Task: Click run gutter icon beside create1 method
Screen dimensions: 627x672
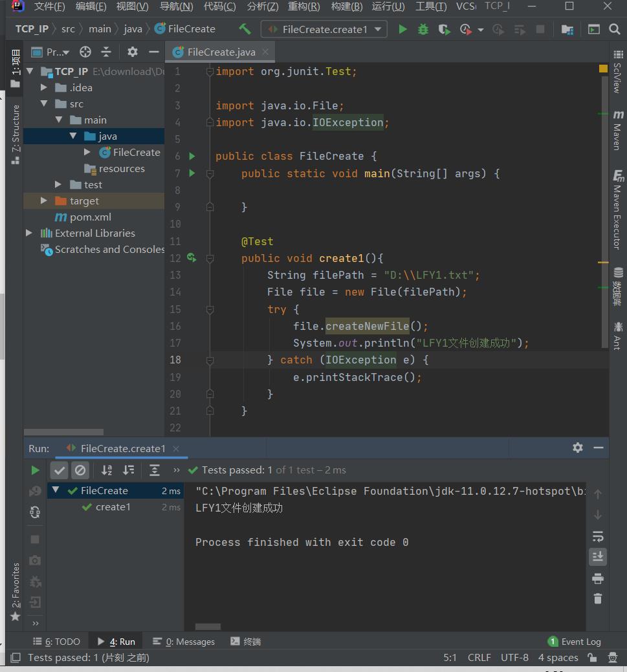Action: [x=192, y=258]
